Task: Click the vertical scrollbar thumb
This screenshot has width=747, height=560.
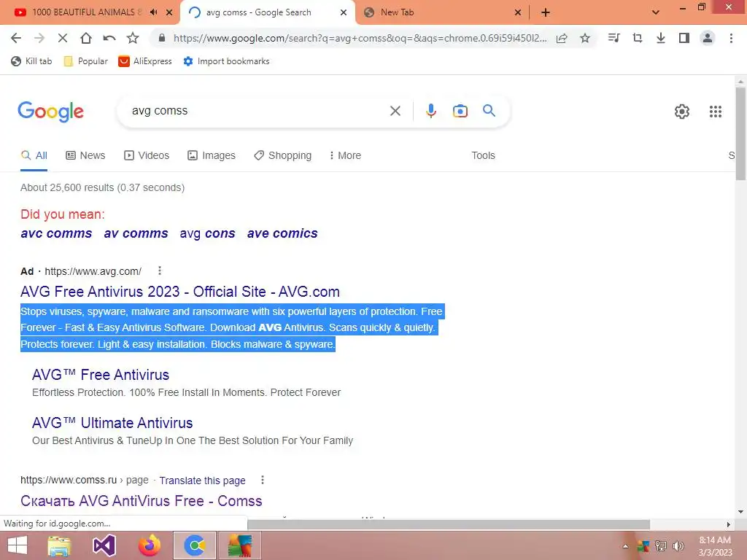Action: (740, 134)
